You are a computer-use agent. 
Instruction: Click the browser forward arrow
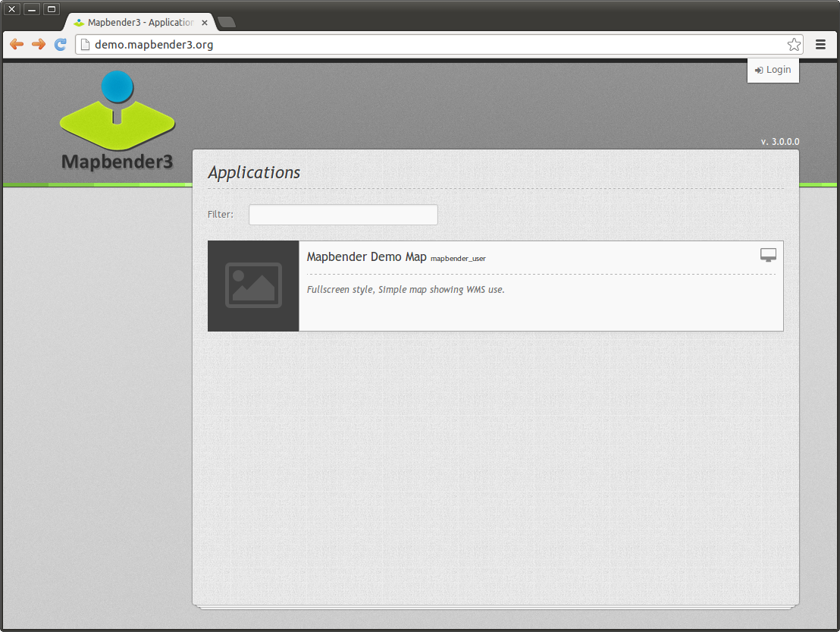coord(39,45)
